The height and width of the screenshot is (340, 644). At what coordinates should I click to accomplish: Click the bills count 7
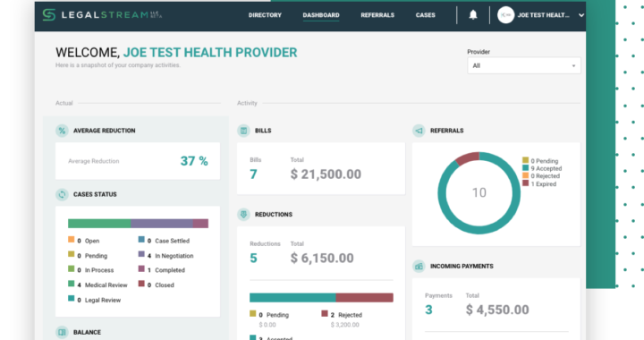253,174
